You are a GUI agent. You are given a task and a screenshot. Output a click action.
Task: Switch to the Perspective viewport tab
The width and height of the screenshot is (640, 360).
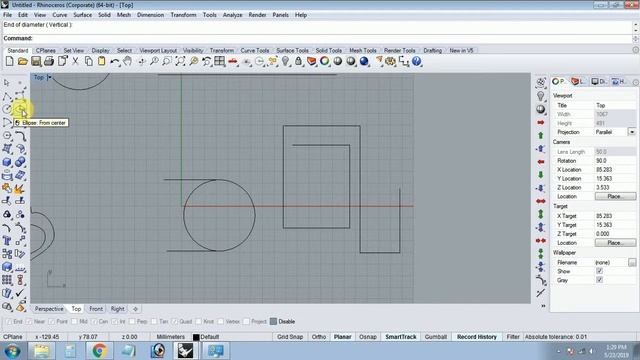click(49, 309)
